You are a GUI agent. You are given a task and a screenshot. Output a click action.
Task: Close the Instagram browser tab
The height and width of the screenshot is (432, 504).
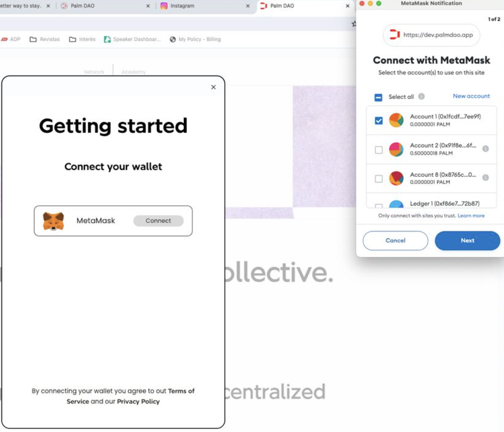pyautogui.click(x=248, y=6)
